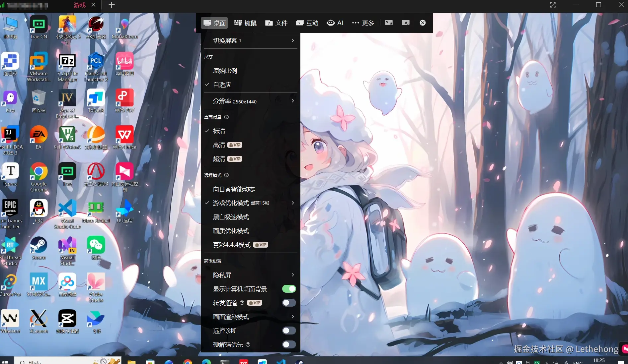Open the Trae CN desktop icon
The width and height of the screenshot is (628, 364).
(x=39, y=27)
